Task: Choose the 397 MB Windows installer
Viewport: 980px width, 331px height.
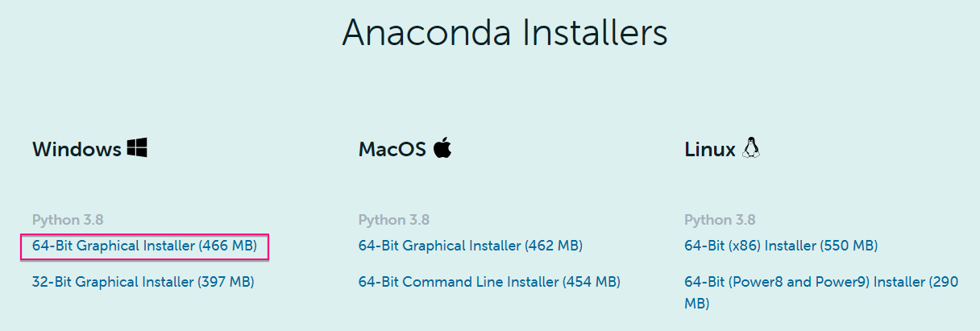Action: pos(143,282)
